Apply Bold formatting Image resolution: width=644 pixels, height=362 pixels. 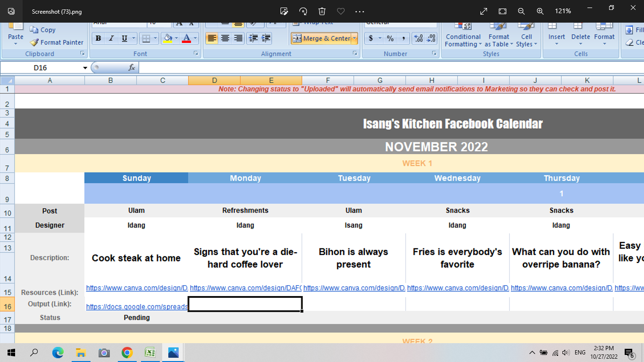coord(98,39)
